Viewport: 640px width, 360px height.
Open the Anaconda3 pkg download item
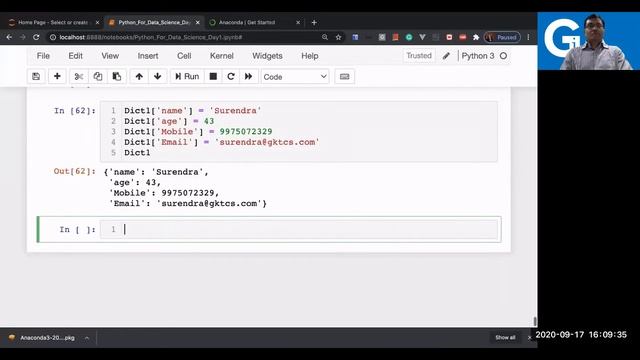tap(42, 338)
